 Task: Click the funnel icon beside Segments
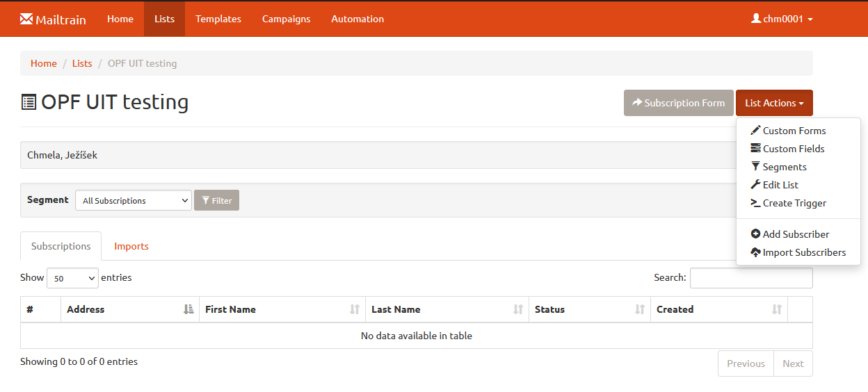[755, 166]
